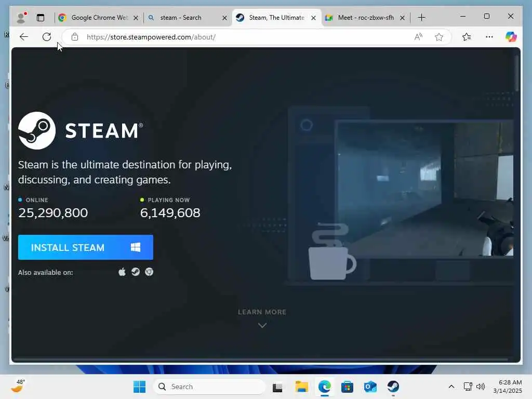Click Microsoft Edge taskbar icon
The image size is (532, 399).
coord(325,387)
